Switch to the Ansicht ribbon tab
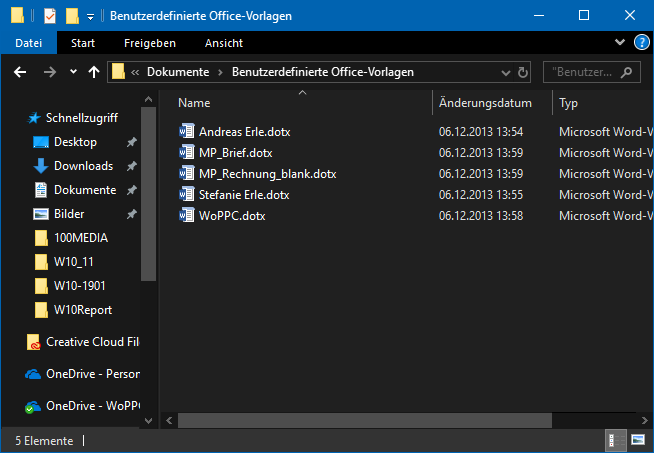Image resolution: width=654 pixels, height=453 pixels. point(224,43)
